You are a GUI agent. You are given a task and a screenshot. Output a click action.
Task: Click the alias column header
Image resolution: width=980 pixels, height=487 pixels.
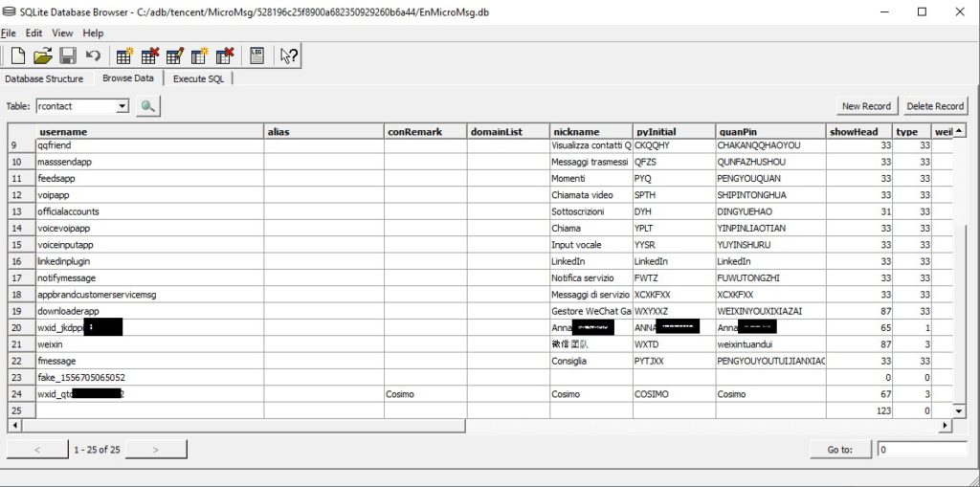323,132
